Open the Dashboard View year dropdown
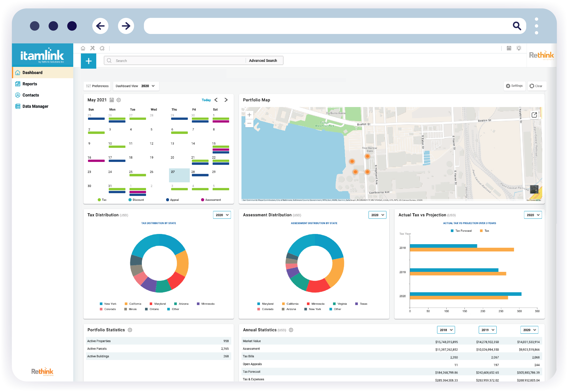This screenshot has width=568, height=392. click(x=148, y=86)
